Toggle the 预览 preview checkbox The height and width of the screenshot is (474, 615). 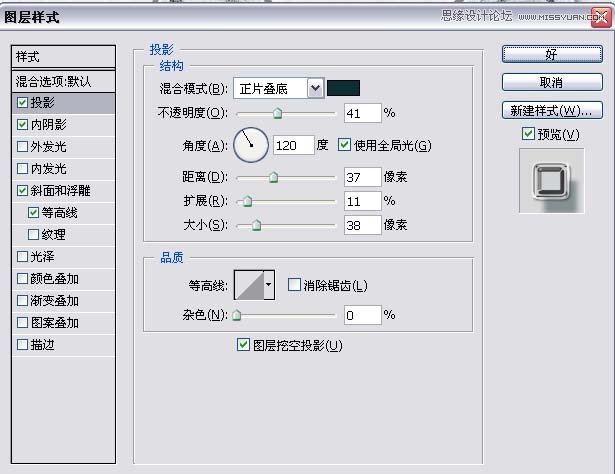[x=528, y=134]
